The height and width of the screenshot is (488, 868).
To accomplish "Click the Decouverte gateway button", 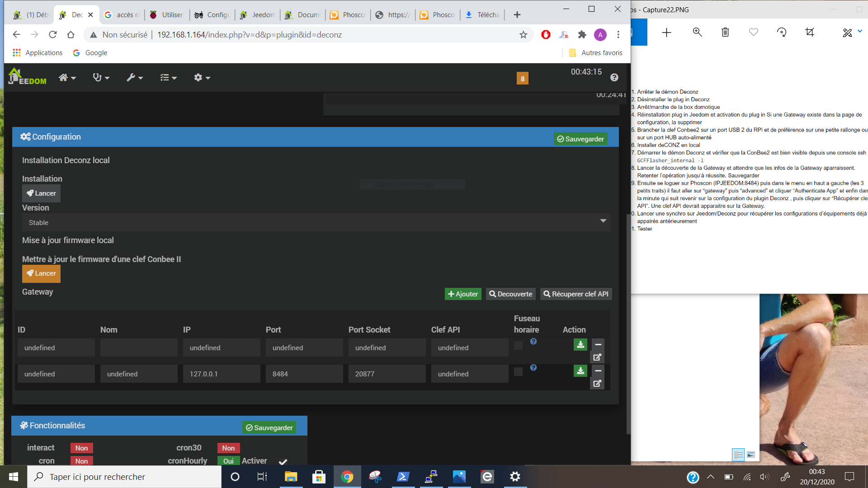I will (x=511, y=294).
